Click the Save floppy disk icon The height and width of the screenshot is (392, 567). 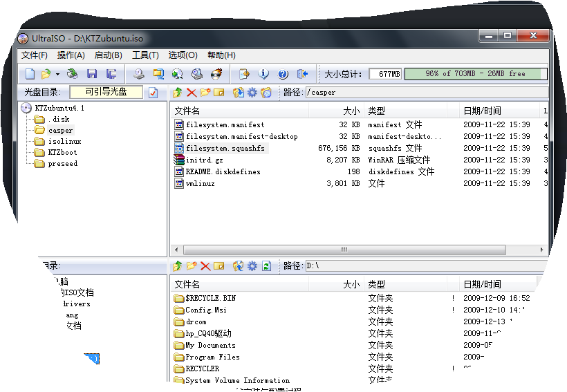point(92,74)
